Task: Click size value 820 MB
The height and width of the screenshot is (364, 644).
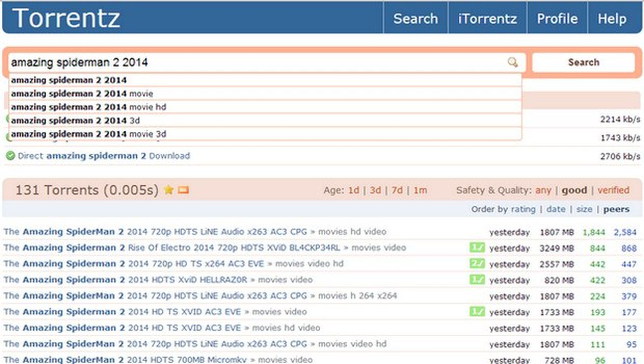Action: (559, 280)
